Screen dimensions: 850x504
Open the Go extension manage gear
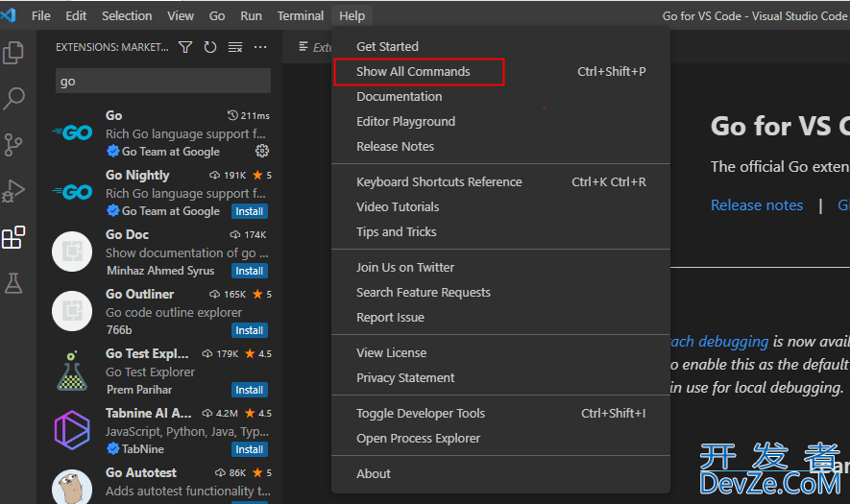click(262, 151)
